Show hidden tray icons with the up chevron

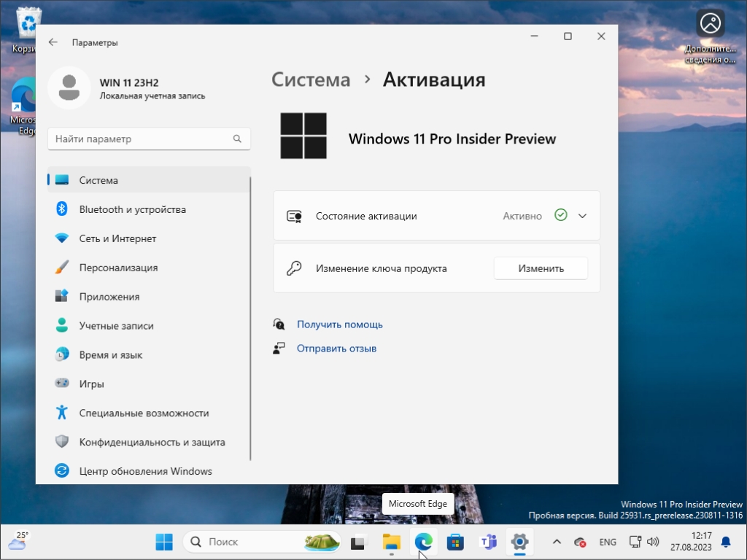(x=557, y=542)
